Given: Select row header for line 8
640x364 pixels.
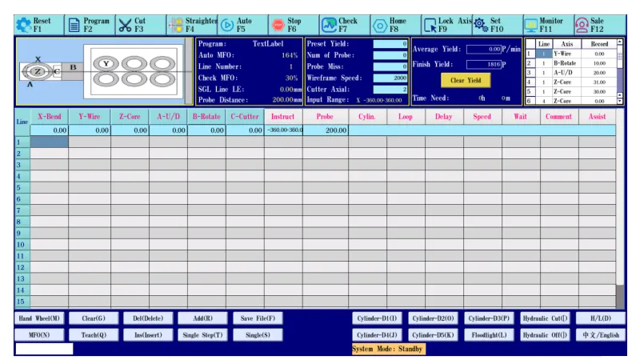Looking at the screenshot, I should [22, 222].
